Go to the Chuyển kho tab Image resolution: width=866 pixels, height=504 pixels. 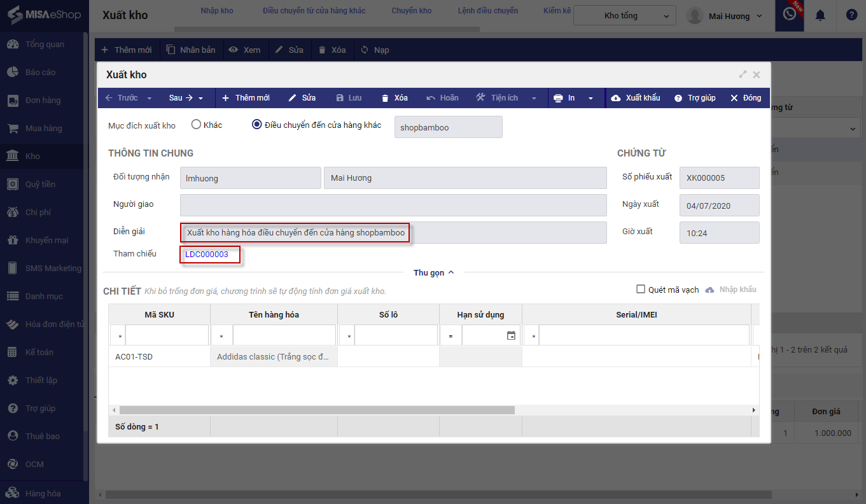pyautogui.click(x=411, y=11)
